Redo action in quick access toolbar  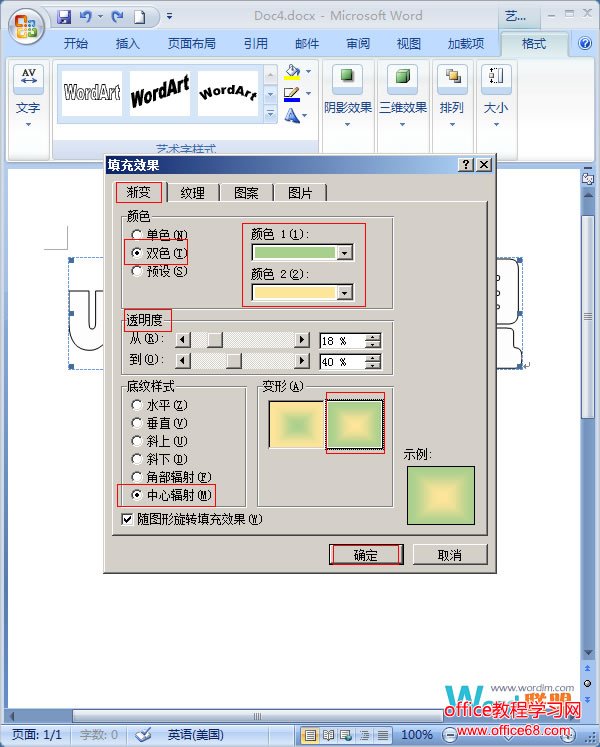[117, 17]
